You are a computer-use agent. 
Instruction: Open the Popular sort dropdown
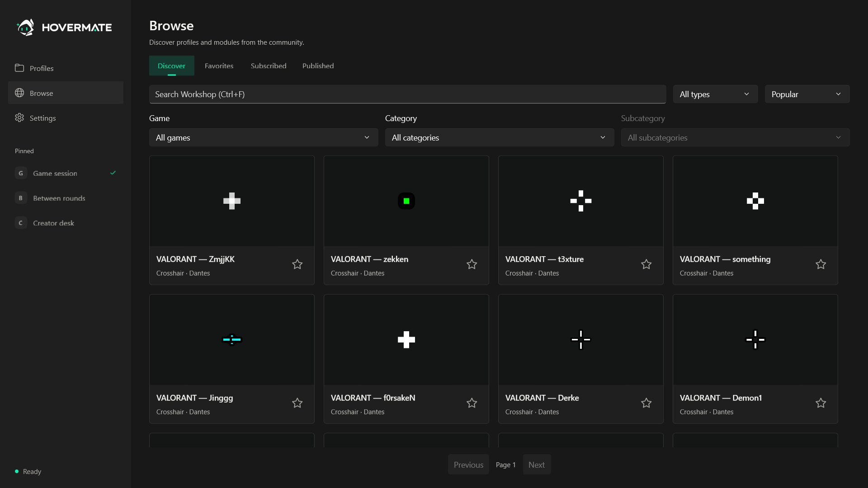point(807,94)
